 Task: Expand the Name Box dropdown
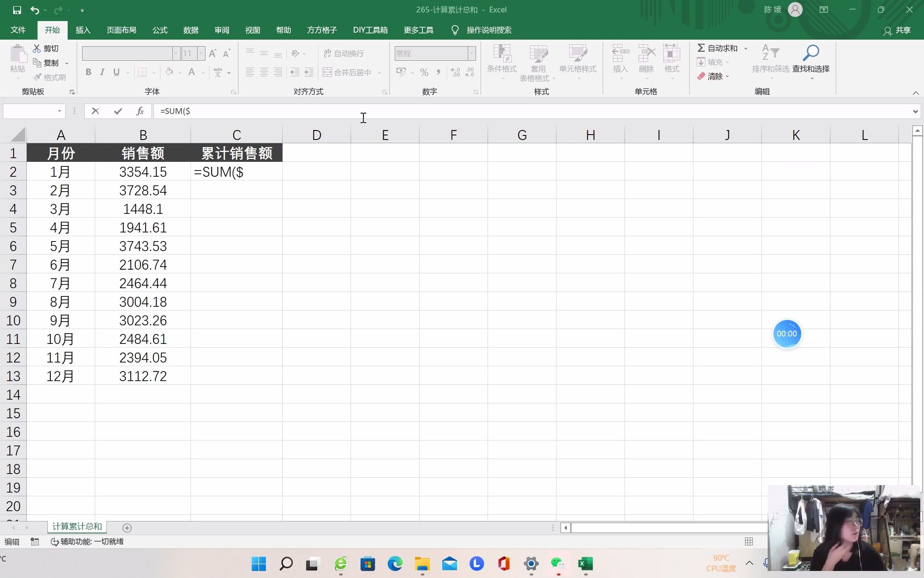(x=59, y=111)
